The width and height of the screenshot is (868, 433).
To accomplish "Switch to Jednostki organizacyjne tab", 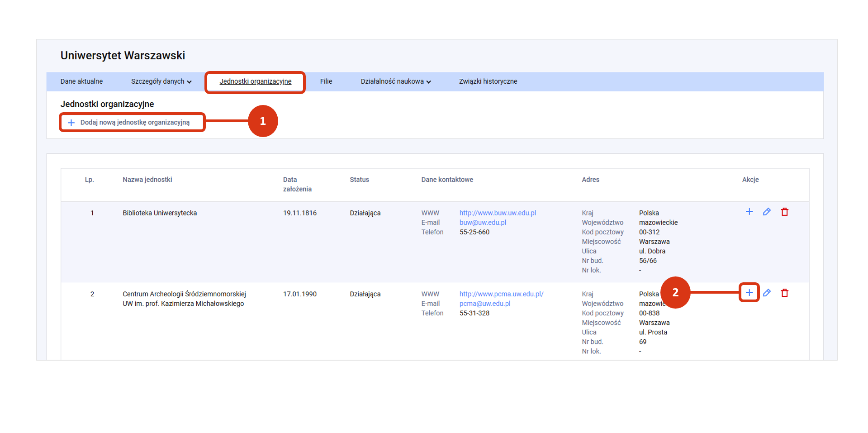I will [255, 81].
